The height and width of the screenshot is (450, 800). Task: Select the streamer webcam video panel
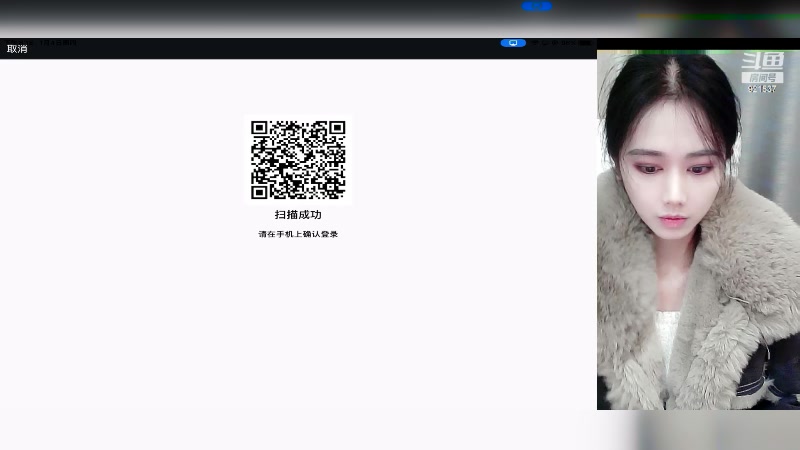pyautogui.click(x=698, y=230)
